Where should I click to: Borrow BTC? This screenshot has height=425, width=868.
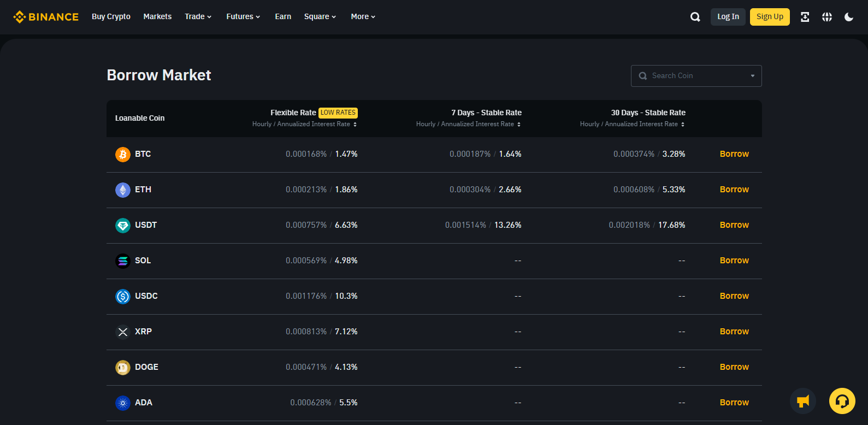click(x=734, y=154)
